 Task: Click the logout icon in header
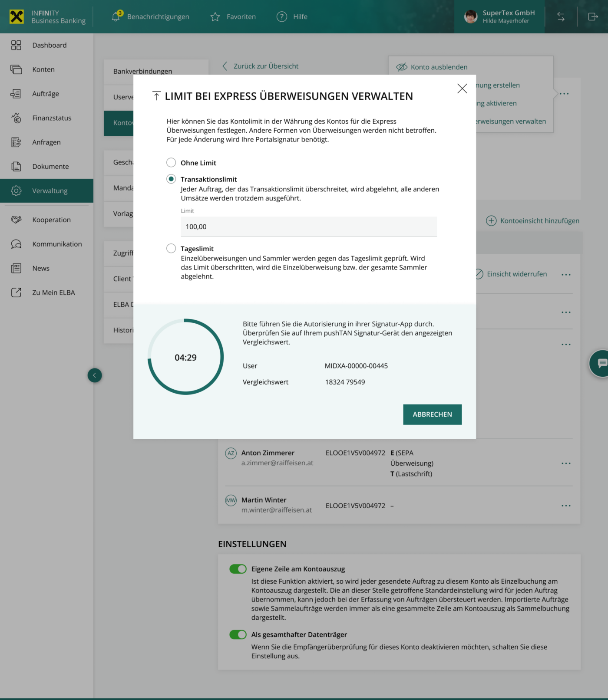tap(593, 17)
